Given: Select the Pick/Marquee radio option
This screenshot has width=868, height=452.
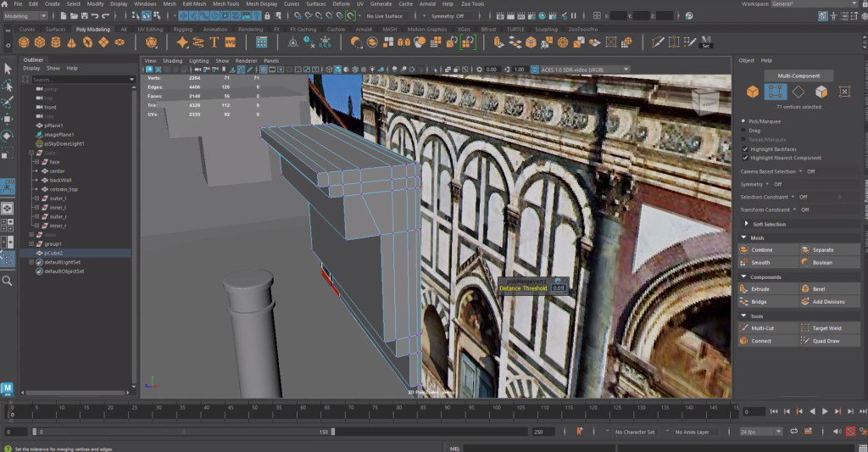Looking at the screenshot, I should pyautogui.click(x=743, y=120).
